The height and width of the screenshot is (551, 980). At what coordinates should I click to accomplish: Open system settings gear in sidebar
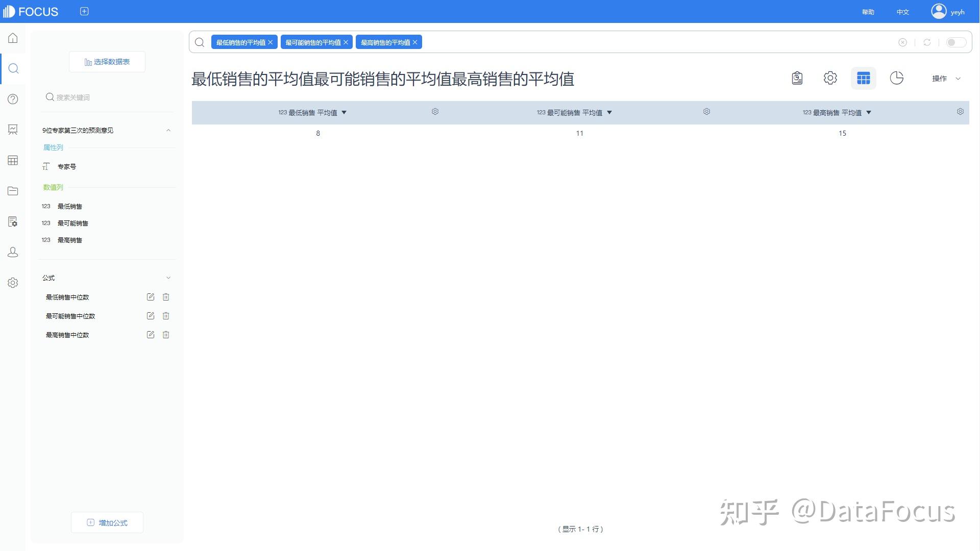click(x=13, y=283)
